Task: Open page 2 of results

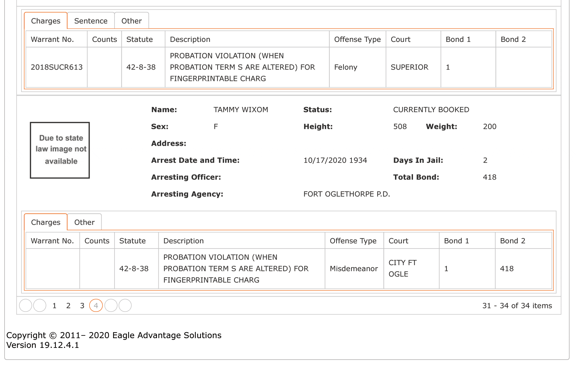Action: pos(68,306)
